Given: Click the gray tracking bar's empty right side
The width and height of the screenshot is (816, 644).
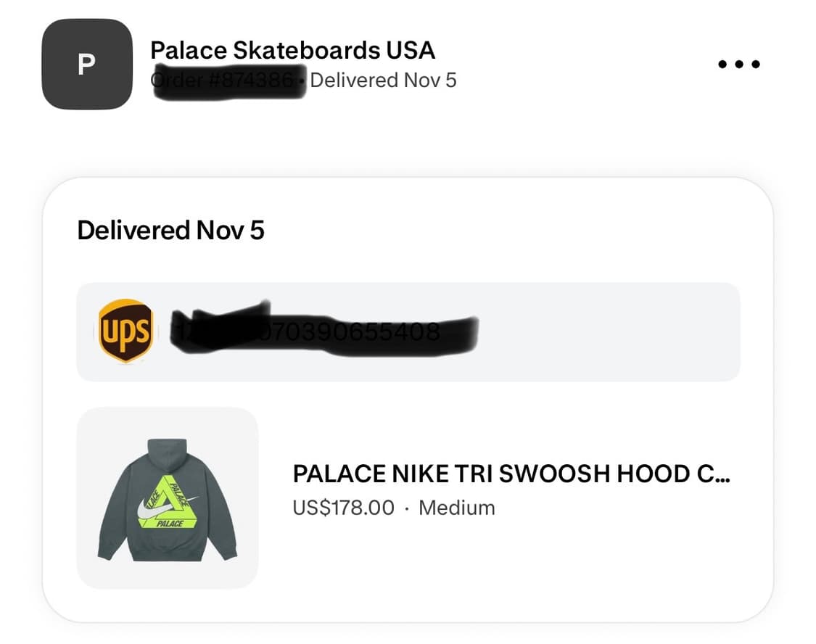Looking at the screenshot, I should coord(617,332).
